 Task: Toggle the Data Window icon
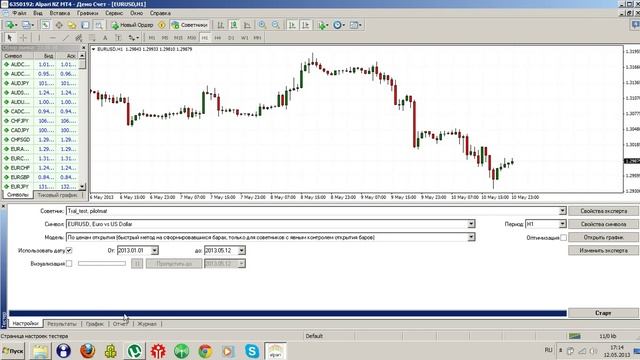(59, 25)
